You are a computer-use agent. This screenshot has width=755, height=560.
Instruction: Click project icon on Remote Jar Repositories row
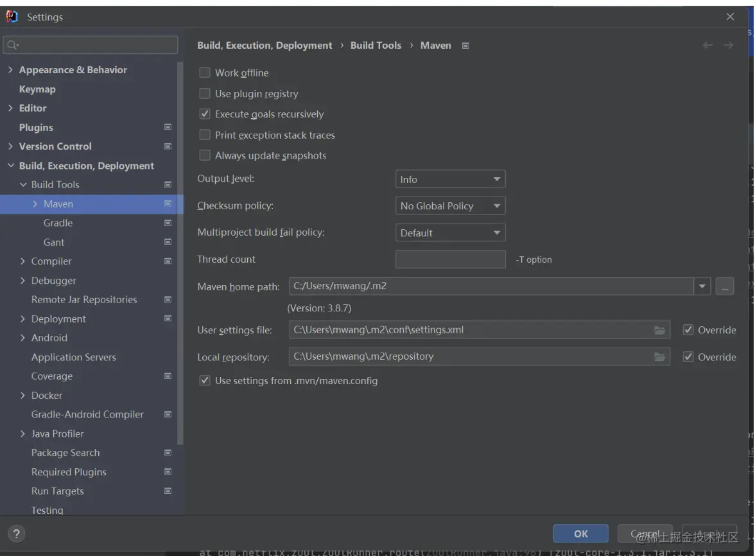pos(168,299)
